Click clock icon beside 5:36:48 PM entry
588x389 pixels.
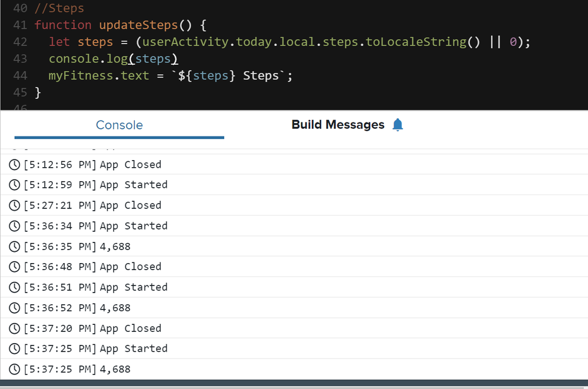15,267
